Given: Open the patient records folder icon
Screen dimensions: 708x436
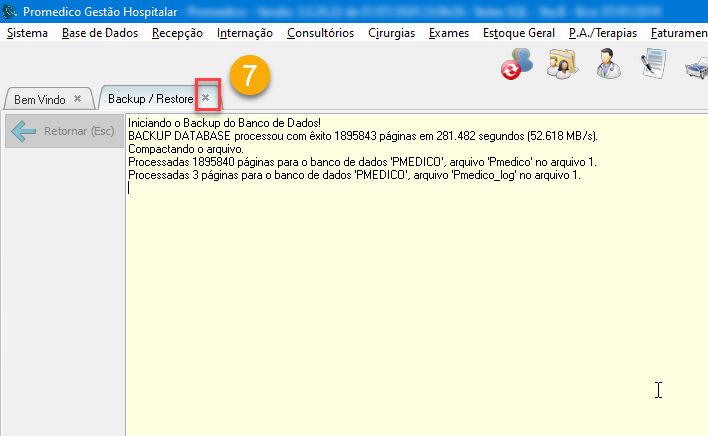Looking at the screenshot, I should point(563,68).
